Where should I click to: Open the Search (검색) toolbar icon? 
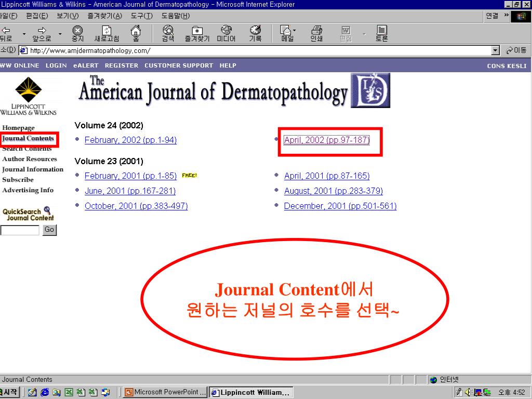click(168, 34)
